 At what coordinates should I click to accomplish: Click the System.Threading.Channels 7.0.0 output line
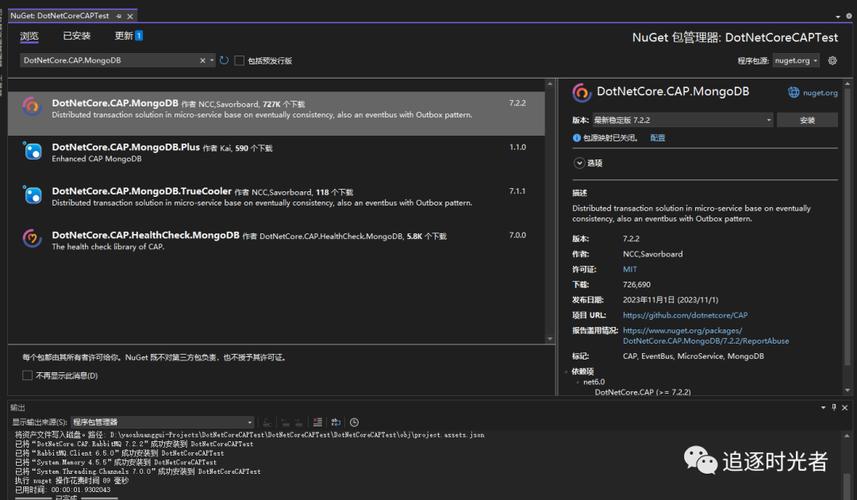[x=138, y=471]
